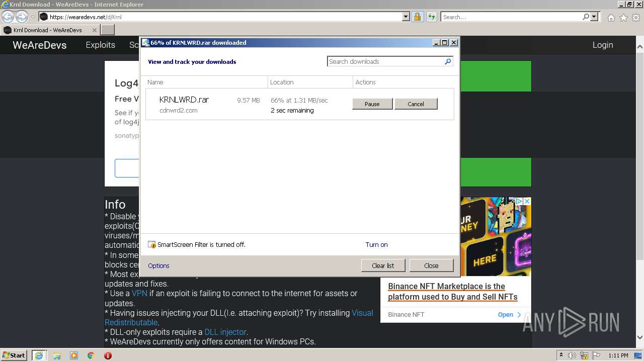This screenshot has height=362, width=644.
Task: Click the WeAreDevs site logo
Action: click(39, 45)
